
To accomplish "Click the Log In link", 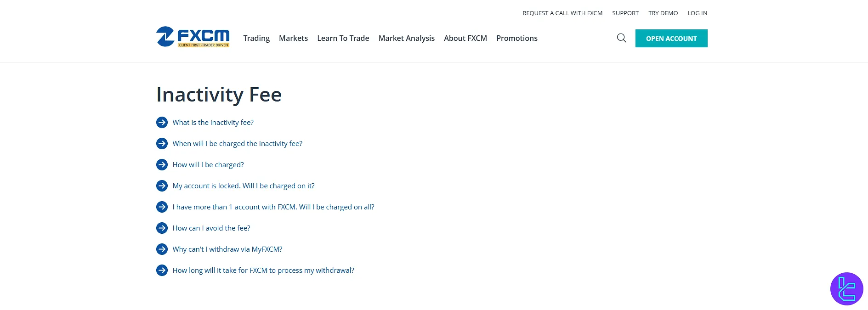I will 698,13.
